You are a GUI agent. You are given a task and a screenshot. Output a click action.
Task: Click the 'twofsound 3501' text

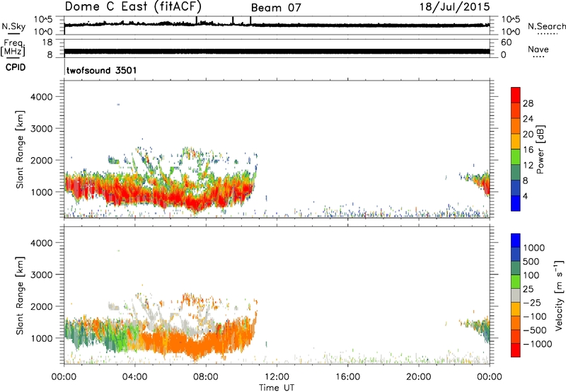[x=101, y=70]
